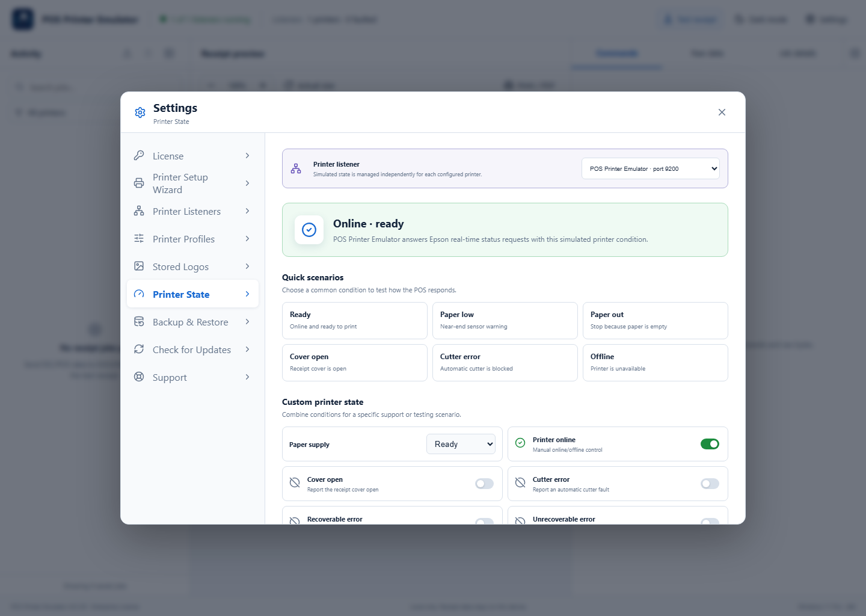Enable the Unrecoverable error switch
Screen dimensions: 866x616
(x=710, y=521)
